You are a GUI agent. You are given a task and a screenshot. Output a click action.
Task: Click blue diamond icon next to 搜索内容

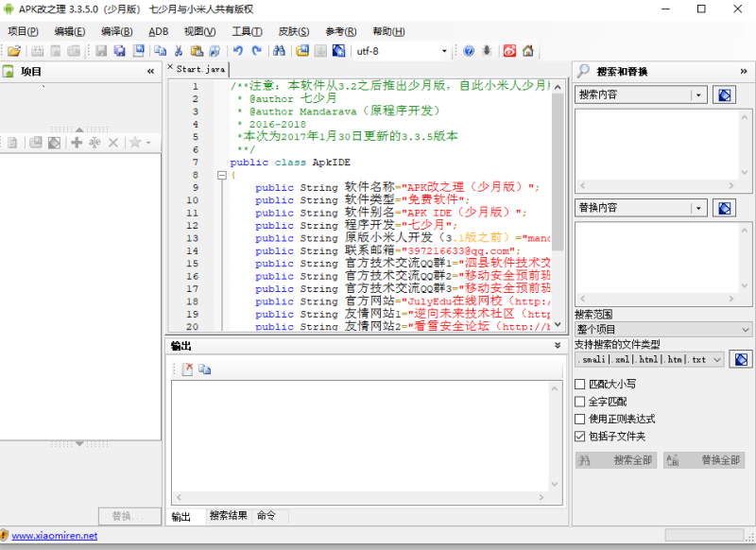tap(724, 95)
